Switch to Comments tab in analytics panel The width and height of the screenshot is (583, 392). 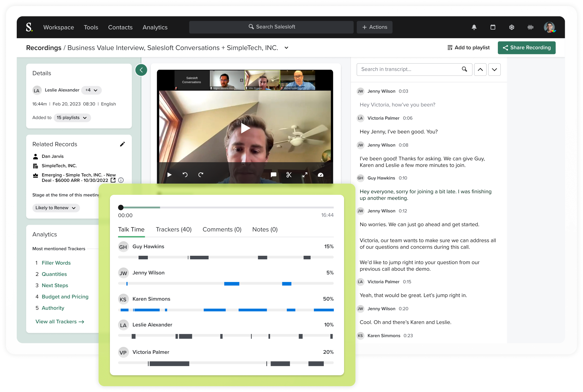click(222, 230)
